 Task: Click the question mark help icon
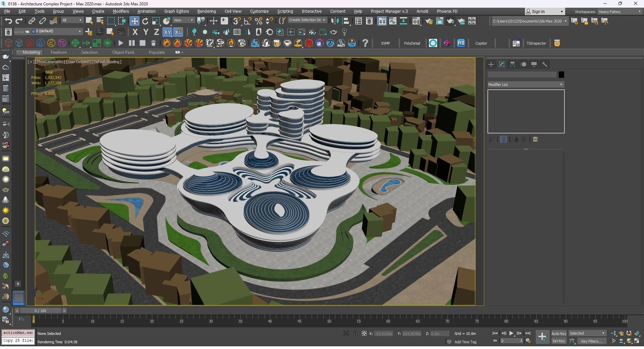pos(365,43)
